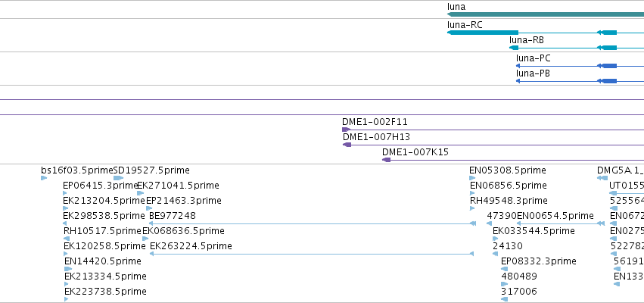The height and width of the screenshot is (303, 644).
Task: Click the 317006 feature glyph
Action: (504, 299)
